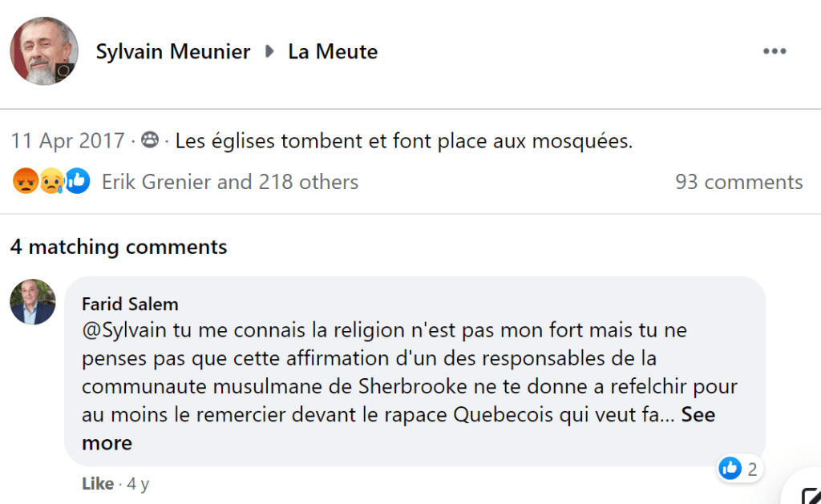Go to the La Meute group page
Screen dimensions: 821x504
333,52
